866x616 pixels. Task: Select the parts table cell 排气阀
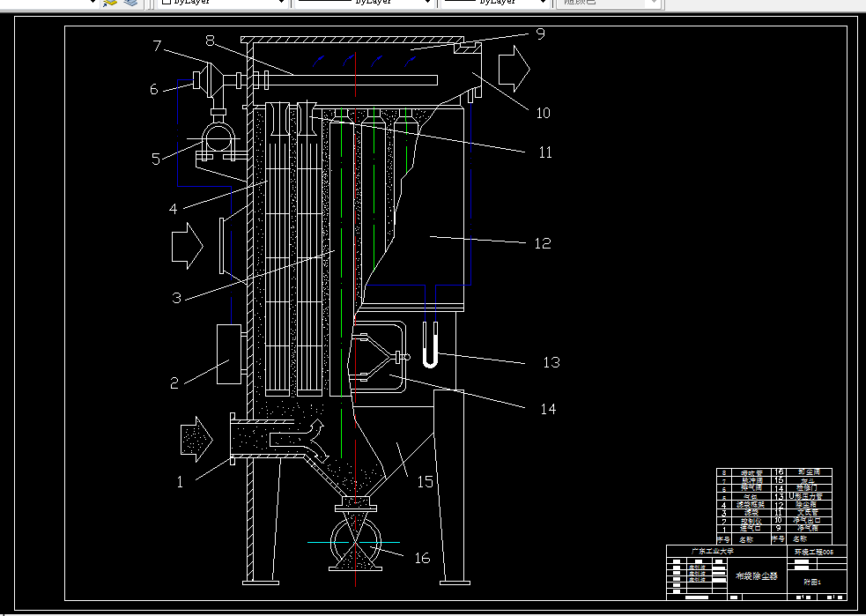click(x=751, y=488)
